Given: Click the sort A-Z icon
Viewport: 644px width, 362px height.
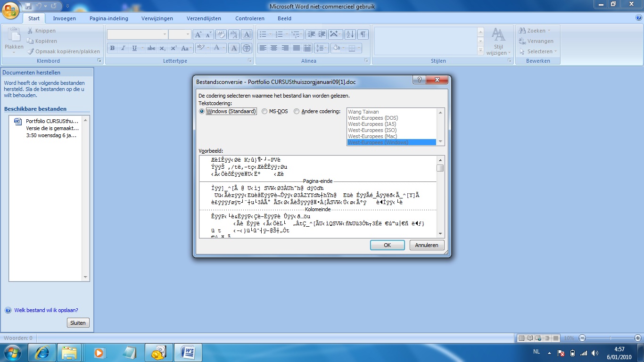Looking at the screenshot, I should (350, 34).
